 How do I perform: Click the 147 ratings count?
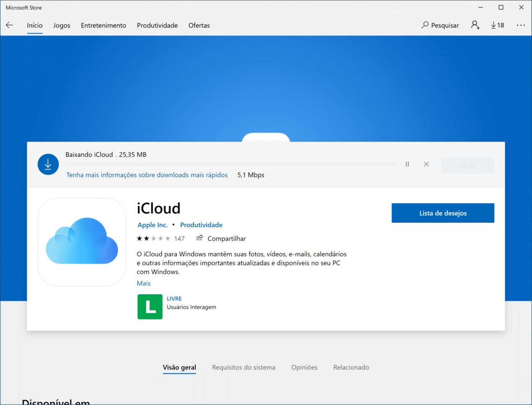coord(179,238)
